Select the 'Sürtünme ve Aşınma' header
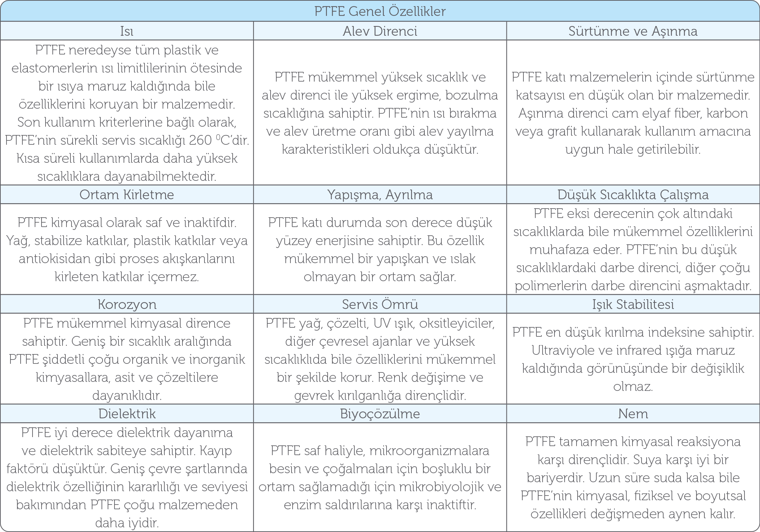The width and height of the screenshot is (760, 532). click(x=633, y=31)
